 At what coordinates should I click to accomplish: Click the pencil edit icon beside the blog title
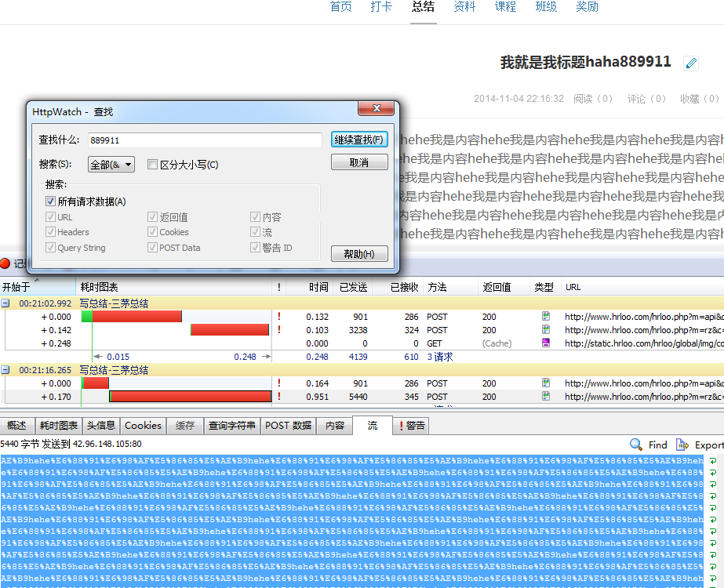pos(689,63)
